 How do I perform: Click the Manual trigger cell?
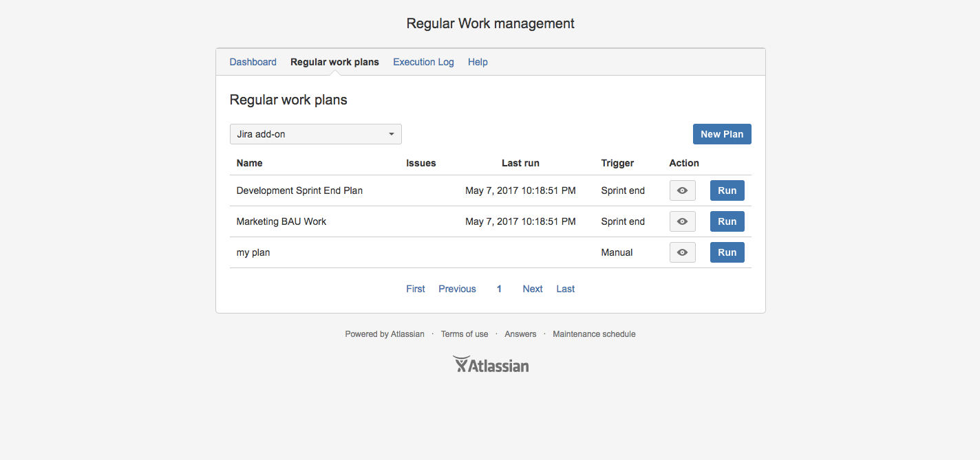pyautogui.click(x=617, y=252)
